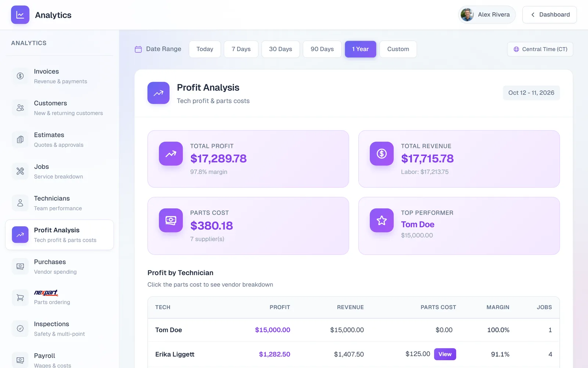Click Alex Rivera's avatar photo
The width and height of the screenshot is (588, 368).
click(467, 15)
